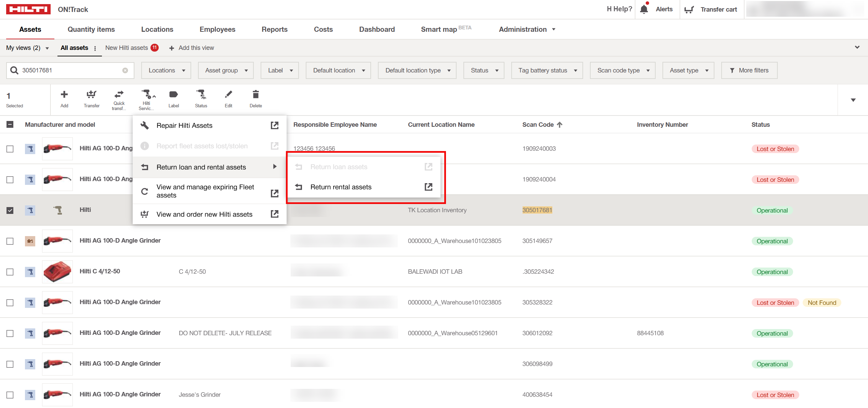Switch to the Reports tab
This screenshot has height=408, width=868.
pyautogui.click(x=275, y=29)
